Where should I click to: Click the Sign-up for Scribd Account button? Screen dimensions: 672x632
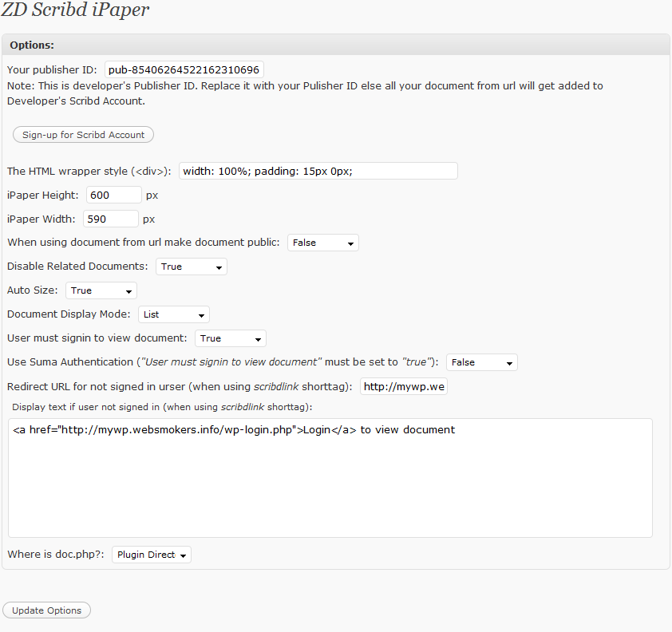pyautogui.click(x=83, y=135)
